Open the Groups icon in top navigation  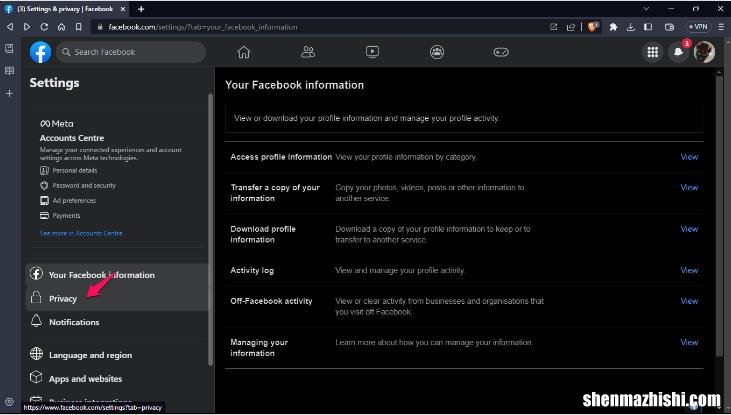click(437, 52)
